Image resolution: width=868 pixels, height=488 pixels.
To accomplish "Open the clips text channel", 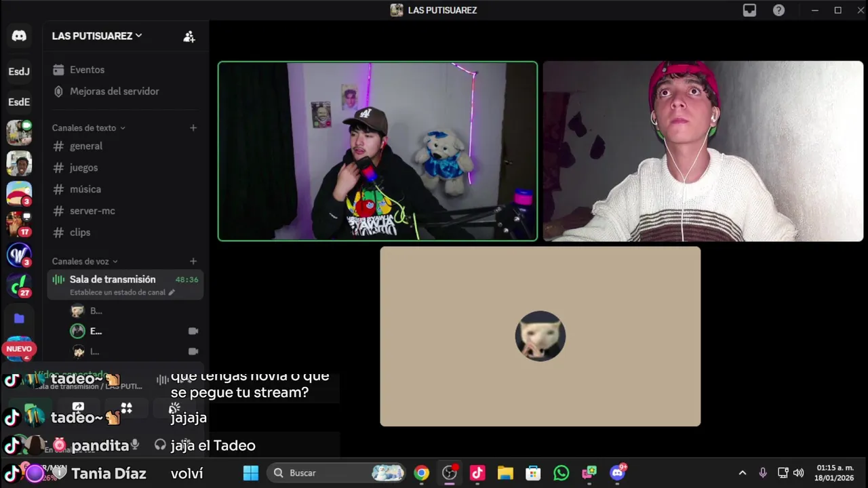I will [125, 232].
